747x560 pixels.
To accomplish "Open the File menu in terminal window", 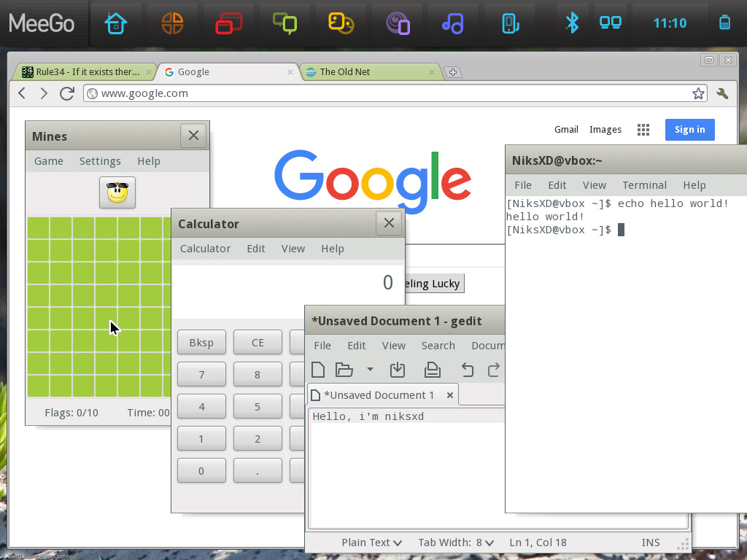I will click(522, 185).
